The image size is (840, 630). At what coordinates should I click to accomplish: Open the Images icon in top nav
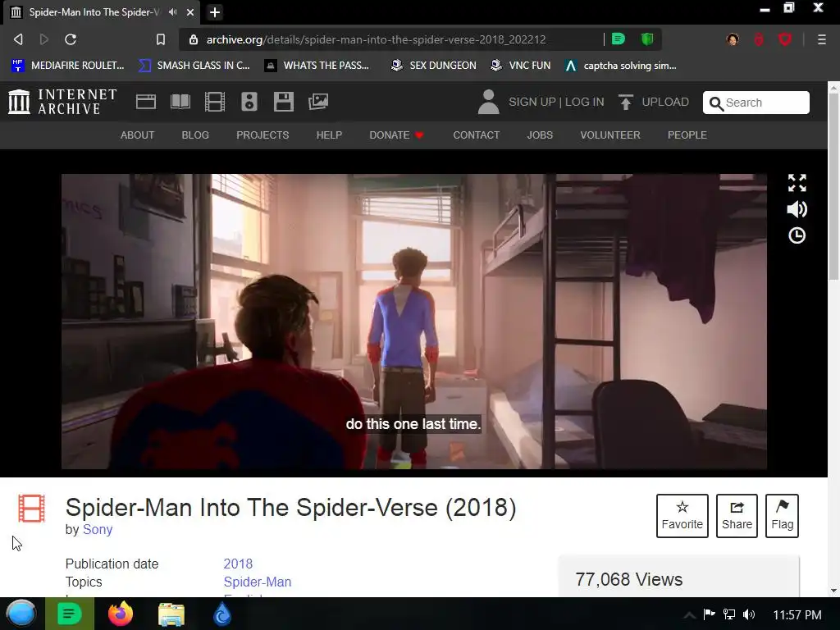[x=318, y=102]
